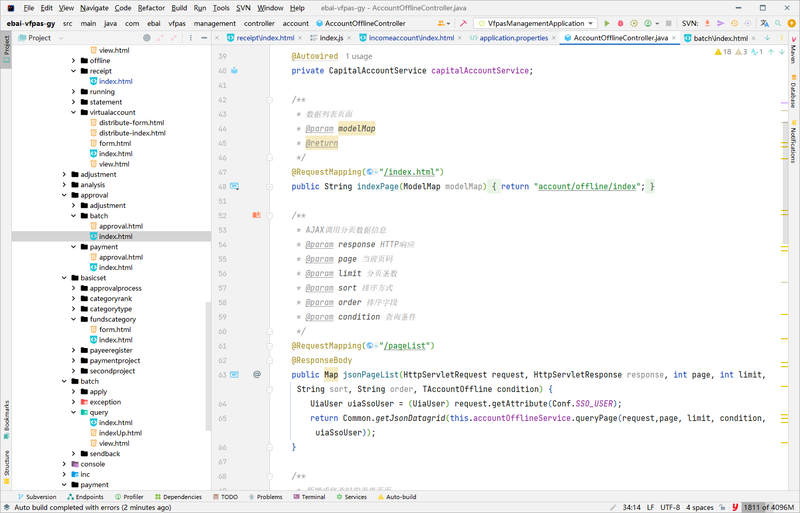This screenshot has width=800, height=513.
Task: Stop the running application
Action: point(667,22)
